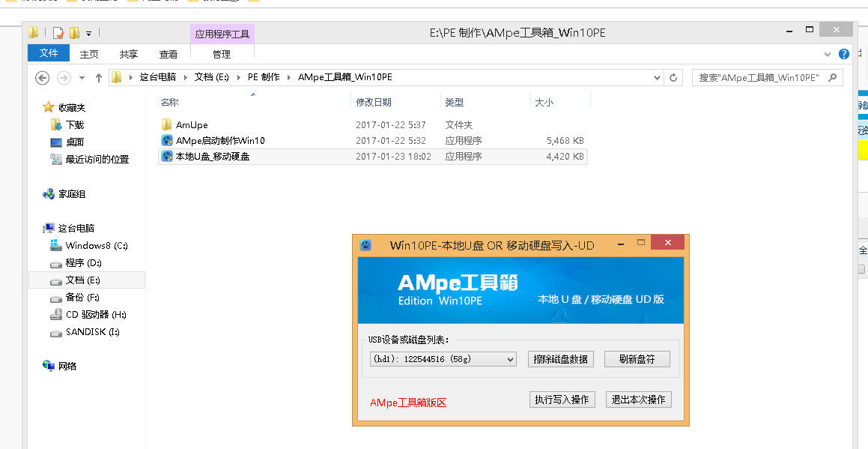868x449 pixels.
Task: Select the AMpe启动制作Win10 application icon
Action: tap(166, 140)
